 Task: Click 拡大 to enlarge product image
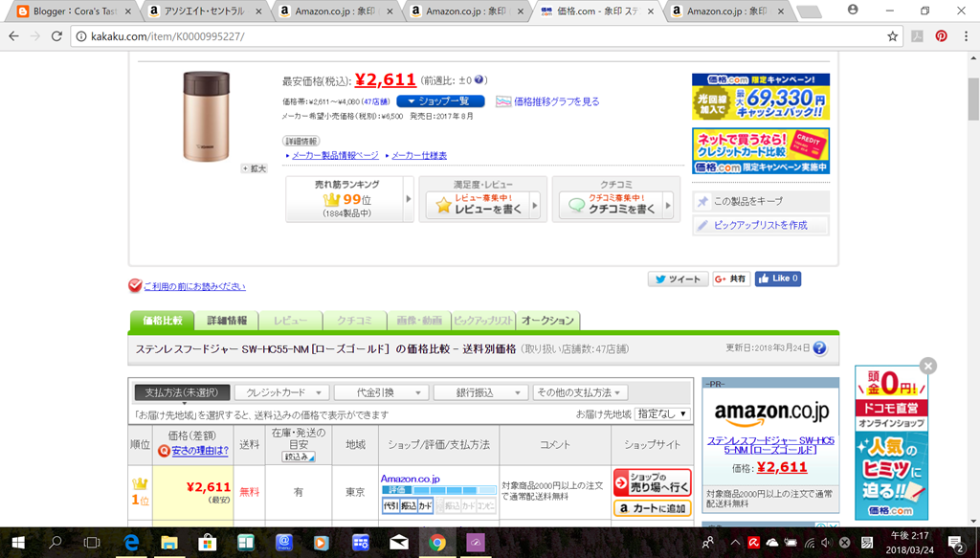pyautogui.click(x=255, y=168)
